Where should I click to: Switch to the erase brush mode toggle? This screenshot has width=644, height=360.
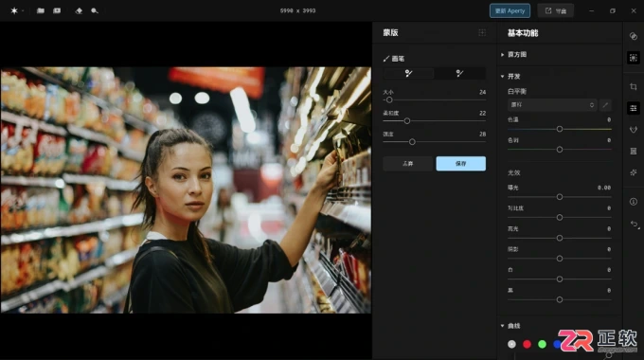[x=460, y=73]
